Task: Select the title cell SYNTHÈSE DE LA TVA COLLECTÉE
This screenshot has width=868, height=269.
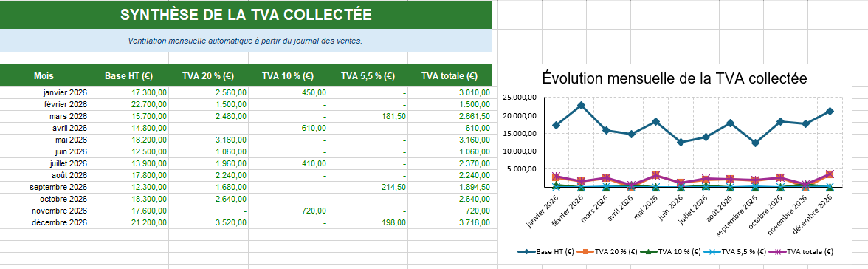Action: 246,15
